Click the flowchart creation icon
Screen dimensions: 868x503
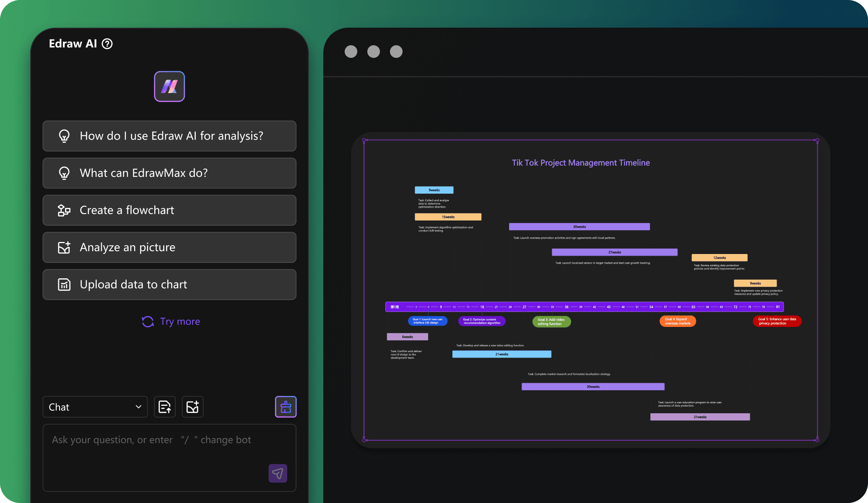[64, 210]
